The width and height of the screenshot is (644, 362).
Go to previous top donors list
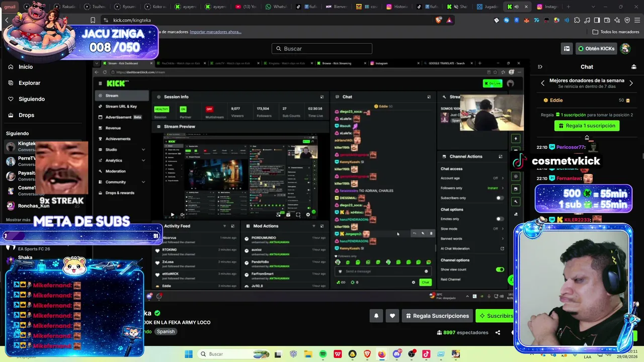pos(542,83)
